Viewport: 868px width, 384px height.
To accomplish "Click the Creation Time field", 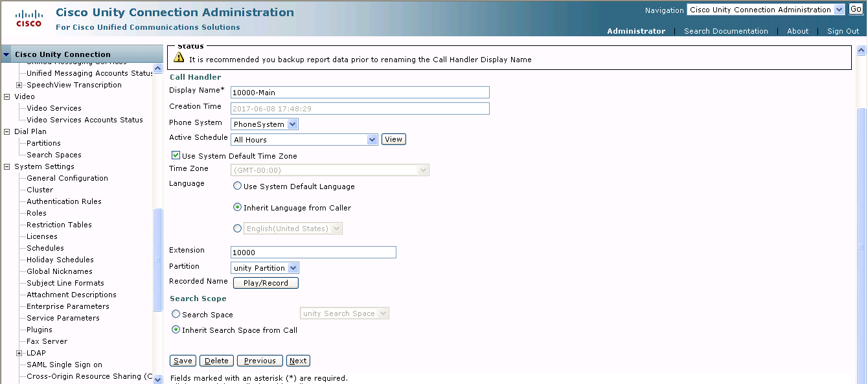I will click(x=360, y=109).
